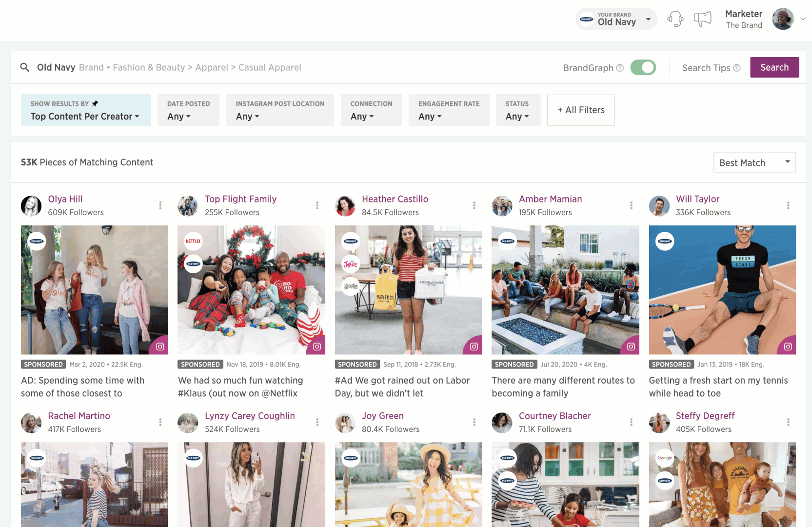Open Amber Mamian fire pit post thumbnail
Screen dimensions: 812x527
[565, 290]
